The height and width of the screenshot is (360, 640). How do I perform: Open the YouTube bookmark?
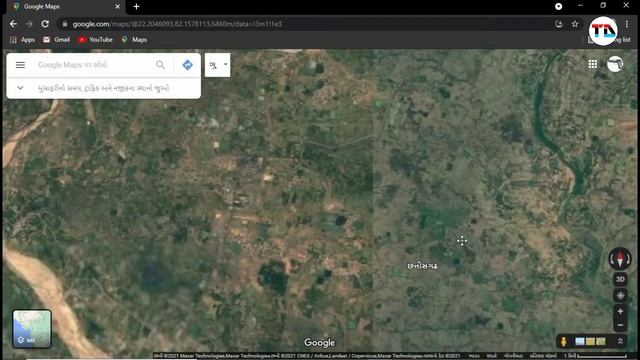(95, 40)
